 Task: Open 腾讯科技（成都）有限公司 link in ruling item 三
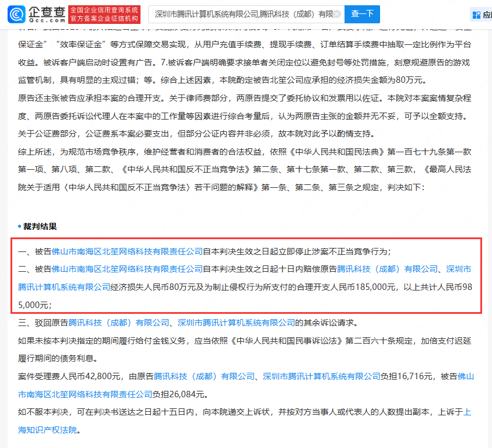coord(118,323)
